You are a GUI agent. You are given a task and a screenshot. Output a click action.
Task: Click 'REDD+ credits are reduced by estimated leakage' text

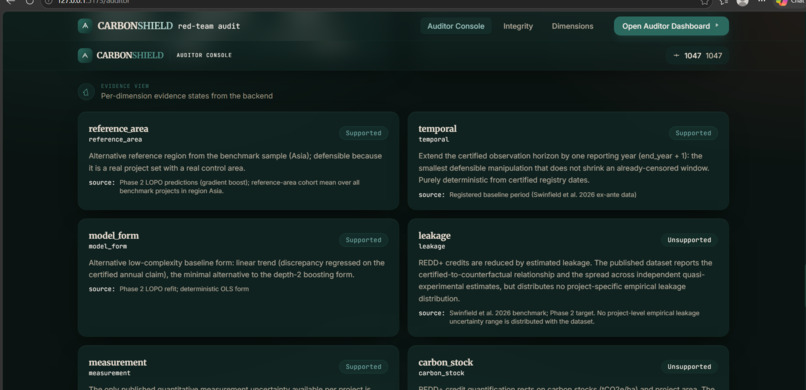(565, 281)
